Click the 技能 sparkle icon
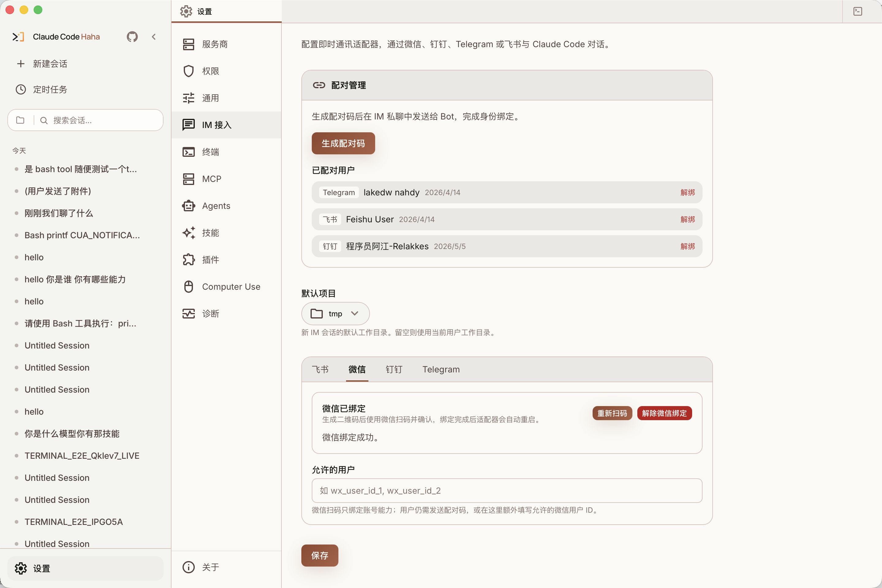The width and height of the screenshot is (882, 588). coord(188,233)
